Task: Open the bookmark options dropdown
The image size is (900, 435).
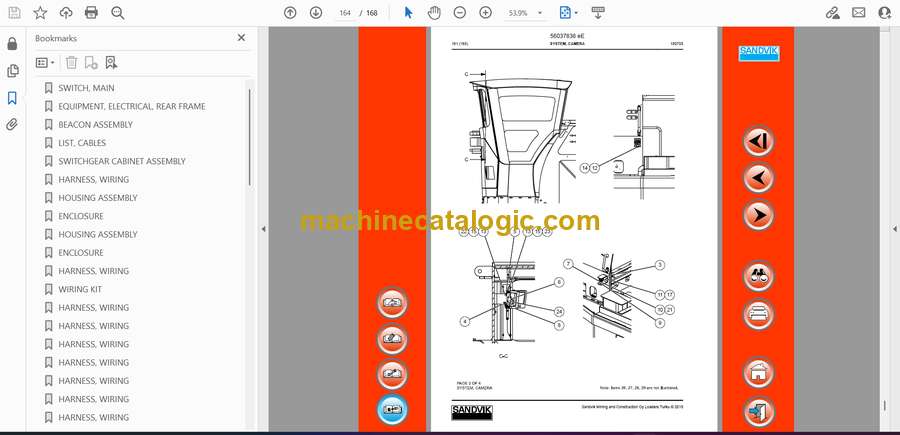Action: tap(45, 63)
